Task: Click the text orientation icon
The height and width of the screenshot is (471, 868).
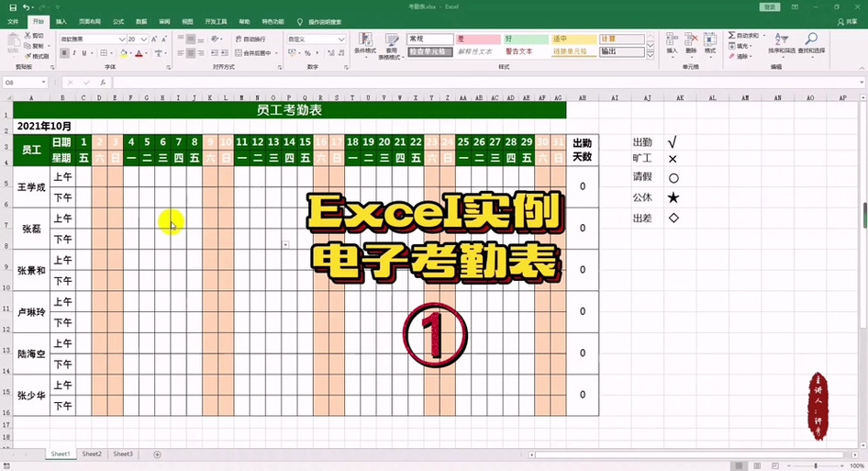Action: [x=215, y=39]
